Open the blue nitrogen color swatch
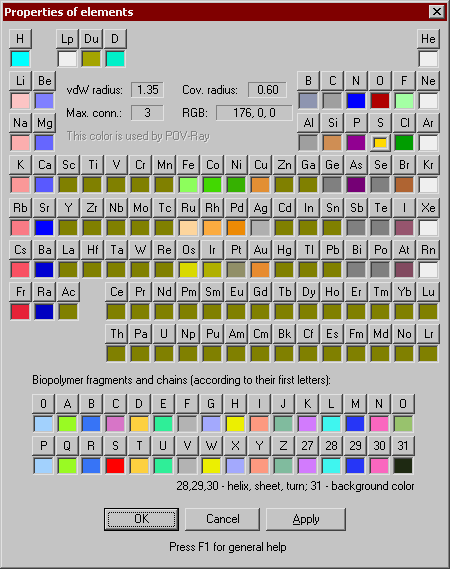 (x=356, y=101)
